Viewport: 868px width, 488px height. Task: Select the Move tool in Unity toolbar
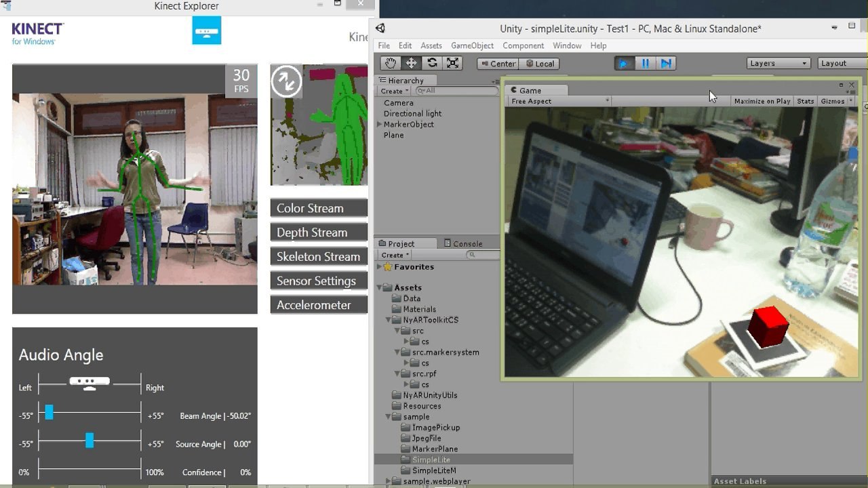(411, 63)
